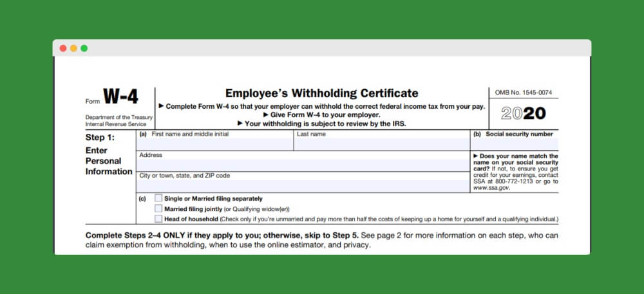Click the 2020 year label

523,113
